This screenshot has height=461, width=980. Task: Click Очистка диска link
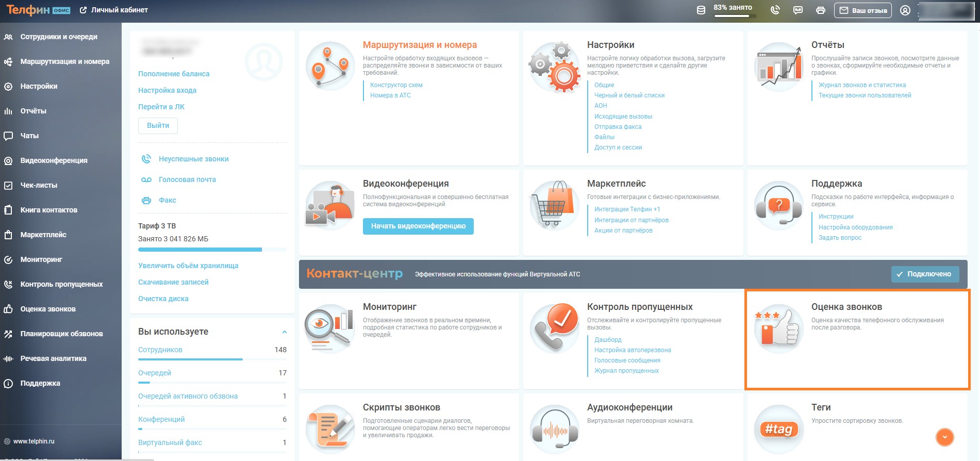click(x=163, y=299)
